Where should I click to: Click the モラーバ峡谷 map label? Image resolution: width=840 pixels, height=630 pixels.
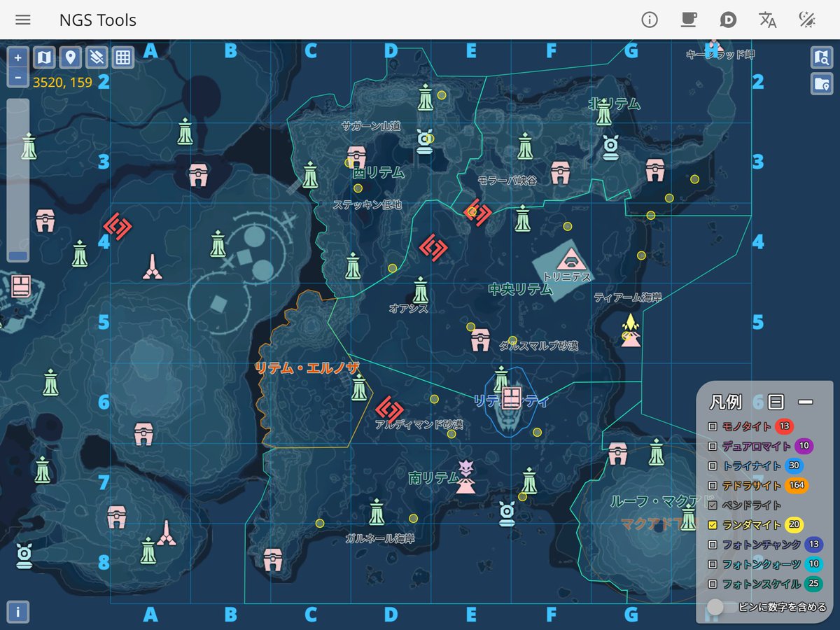point(507,181)
